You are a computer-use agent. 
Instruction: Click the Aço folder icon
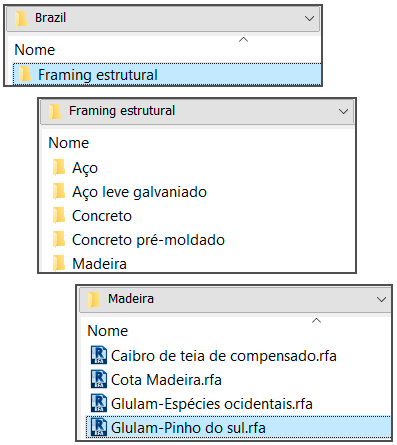click(59, 167)
